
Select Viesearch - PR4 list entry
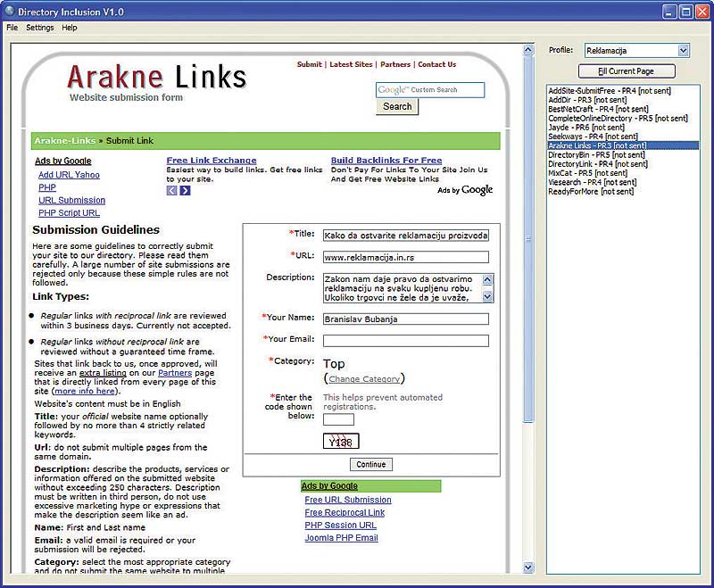point(592,182)
